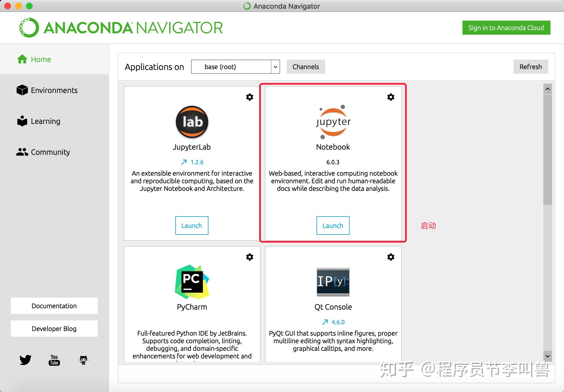Open Anaconda's Twitter page
Image resolution: width=564 pixels, height=392 pixels.
coord(25,360)
